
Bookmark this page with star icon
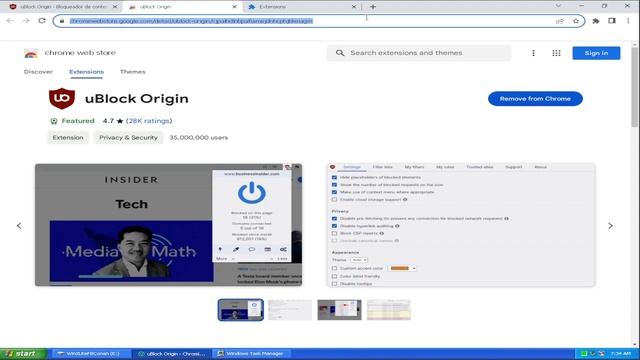(x=576, y=21)
